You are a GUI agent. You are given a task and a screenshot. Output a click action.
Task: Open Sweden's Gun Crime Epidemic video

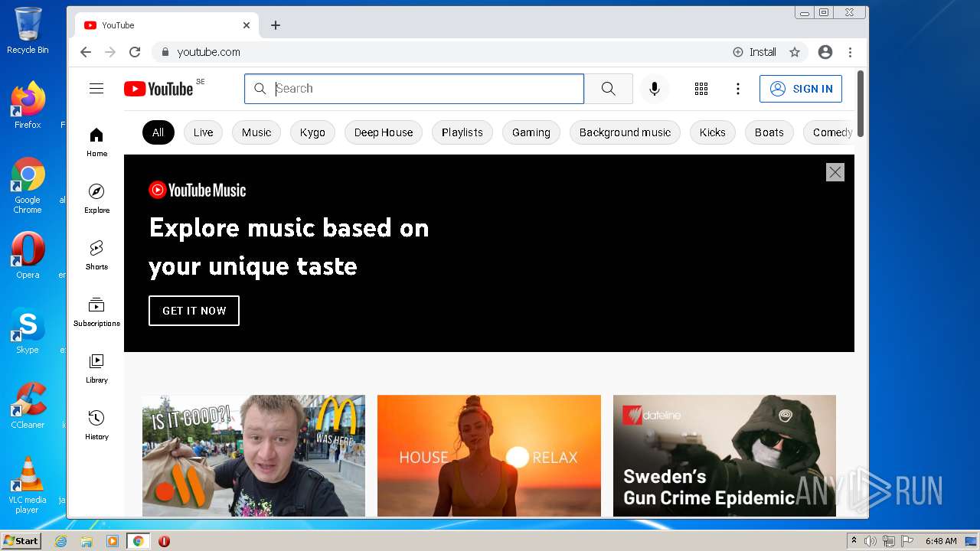tap(724, 455)
